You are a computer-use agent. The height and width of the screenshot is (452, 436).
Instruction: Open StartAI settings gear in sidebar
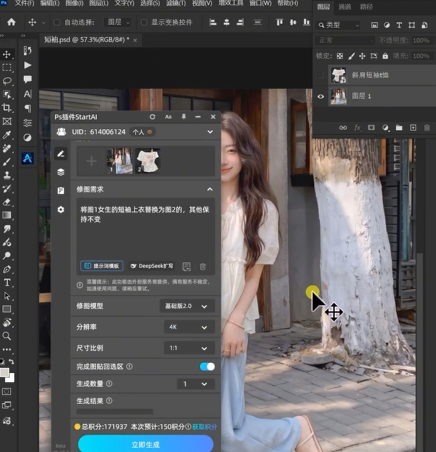[x=61, y=210]
